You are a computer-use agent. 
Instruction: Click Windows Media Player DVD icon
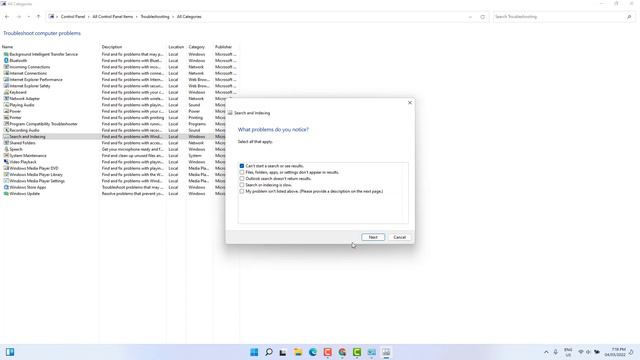coord(6,168)
